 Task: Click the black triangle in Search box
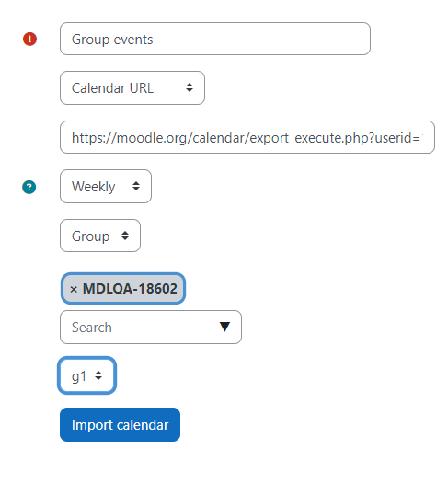click(x=224, y=327)
